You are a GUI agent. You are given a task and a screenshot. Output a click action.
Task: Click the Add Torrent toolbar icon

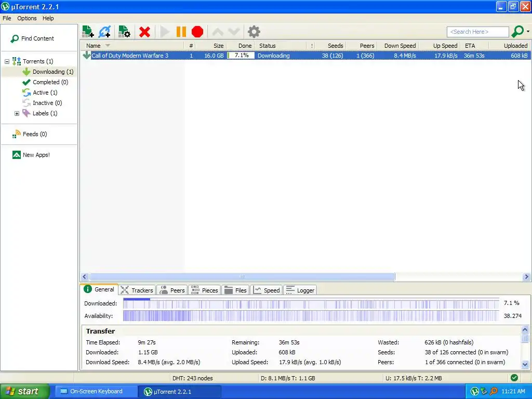coord(88,32)
